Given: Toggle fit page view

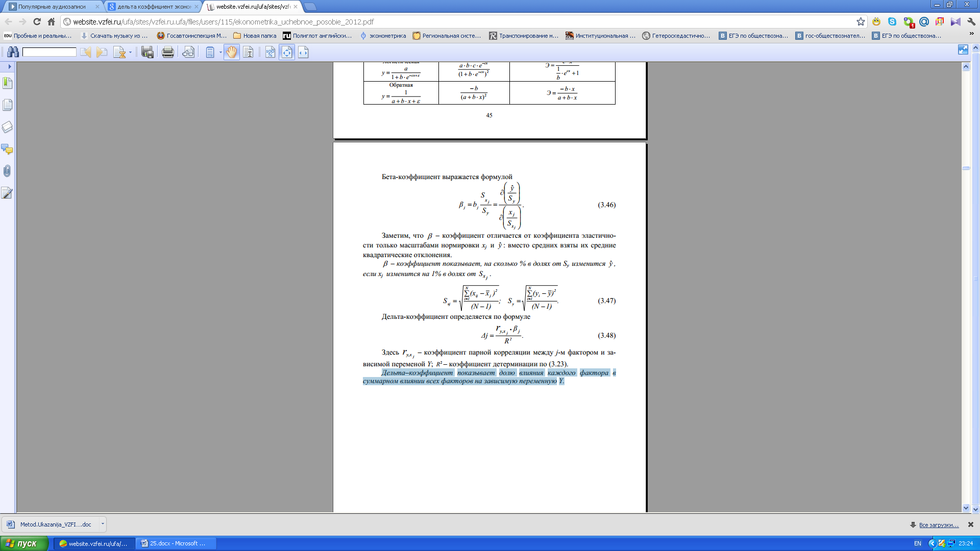Looking at the screenshot, I should coord(287,52).
